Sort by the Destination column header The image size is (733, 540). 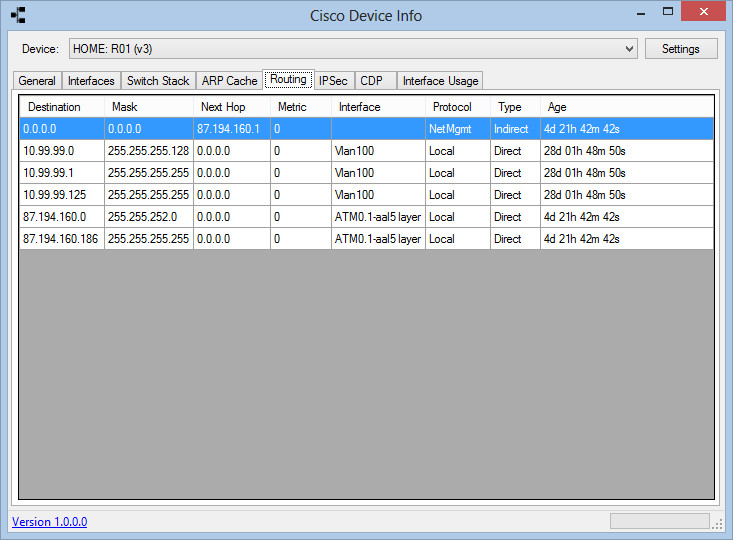pos(62,107)
